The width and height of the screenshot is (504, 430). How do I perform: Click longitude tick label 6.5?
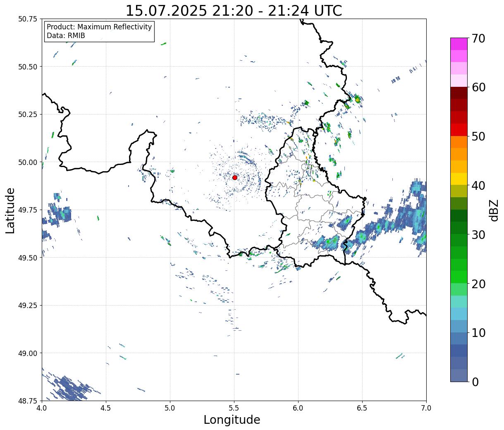(x=362, y=408)
